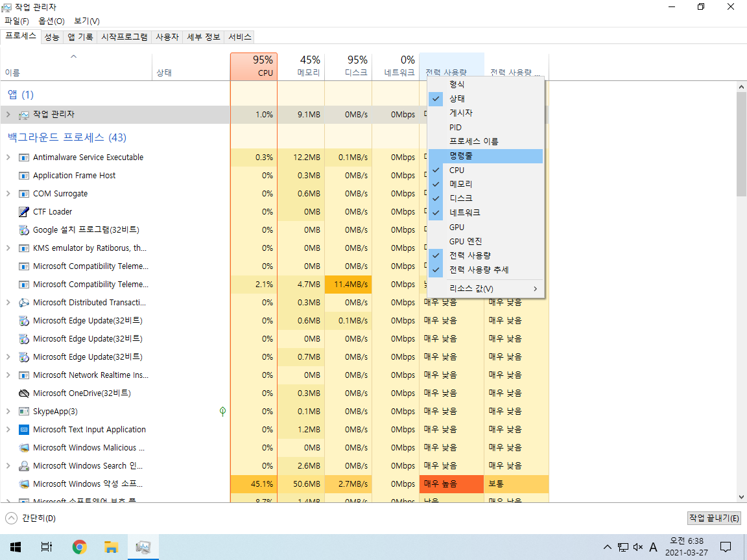This screenshot has height=560, width=747.
Task: Enable the PID column option
Action: pos(486,127)
